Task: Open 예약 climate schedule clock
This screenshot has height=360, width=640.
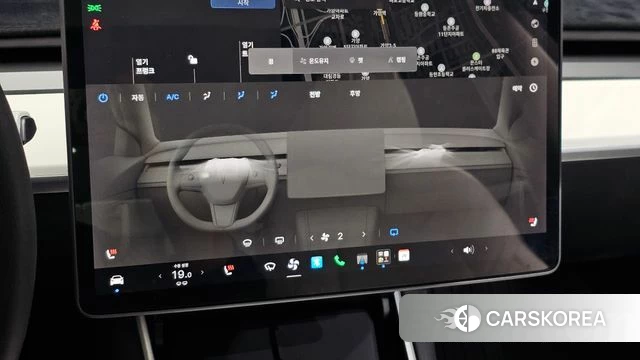Action: pyautogui.click(x=533, y=88)
